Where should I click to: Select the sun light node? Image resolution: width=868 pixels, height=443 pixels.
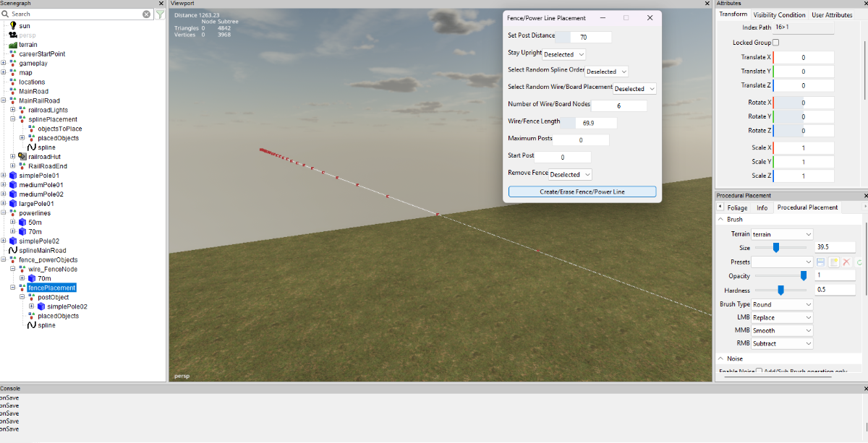25,25
